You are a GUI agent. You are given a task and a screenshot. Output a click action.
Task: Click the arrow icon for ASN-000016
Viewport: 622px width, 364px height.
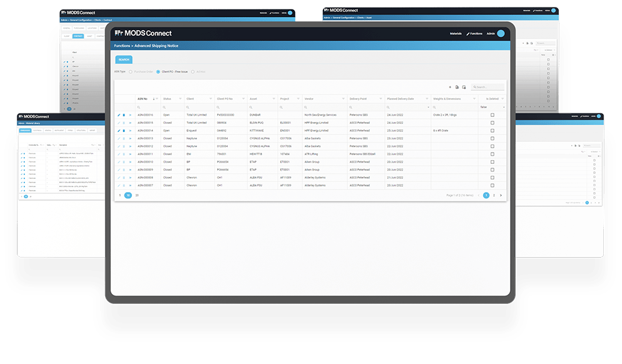coord(130,115)
